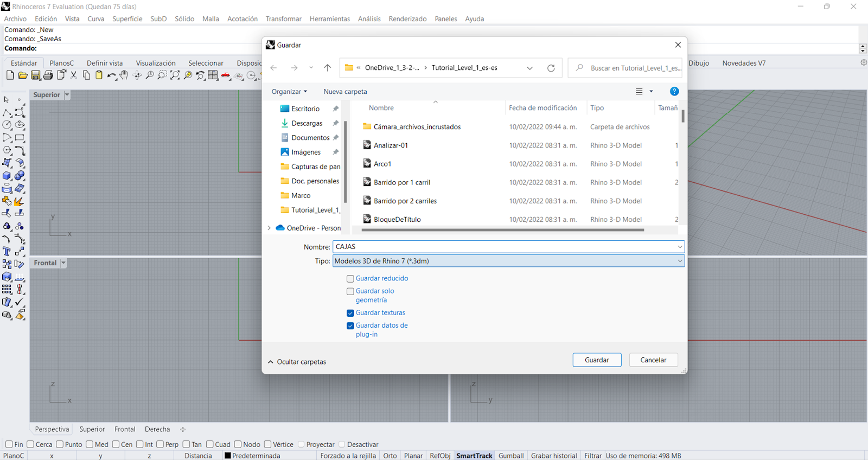Expand the address bar path history dropdown

point(529,68)
